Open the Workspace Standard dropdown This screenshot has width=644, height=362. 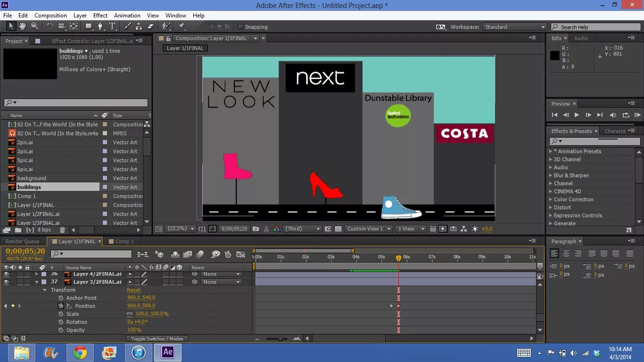point(514,27)
